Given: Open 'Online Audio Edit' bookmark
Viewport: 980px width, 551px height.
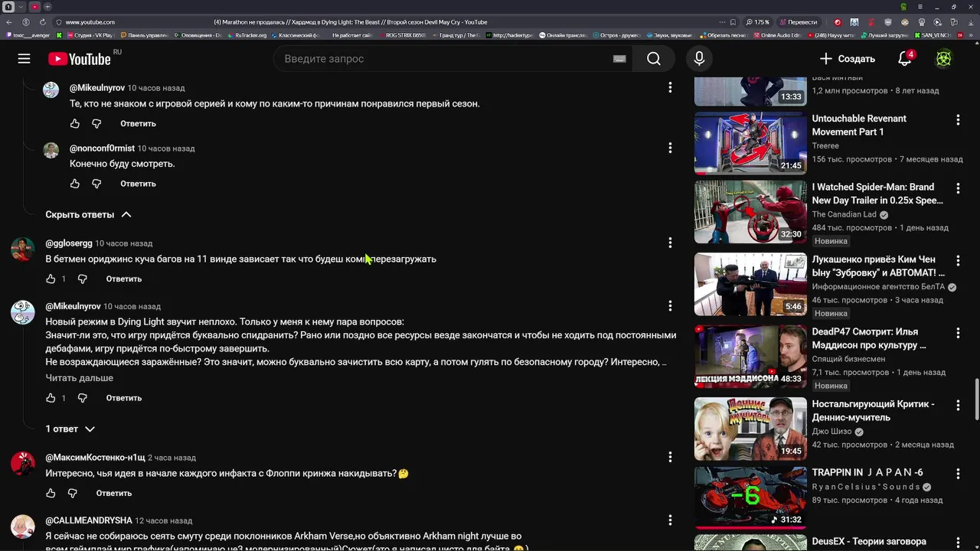Looking at the screenshot, I should coord(776,35).
